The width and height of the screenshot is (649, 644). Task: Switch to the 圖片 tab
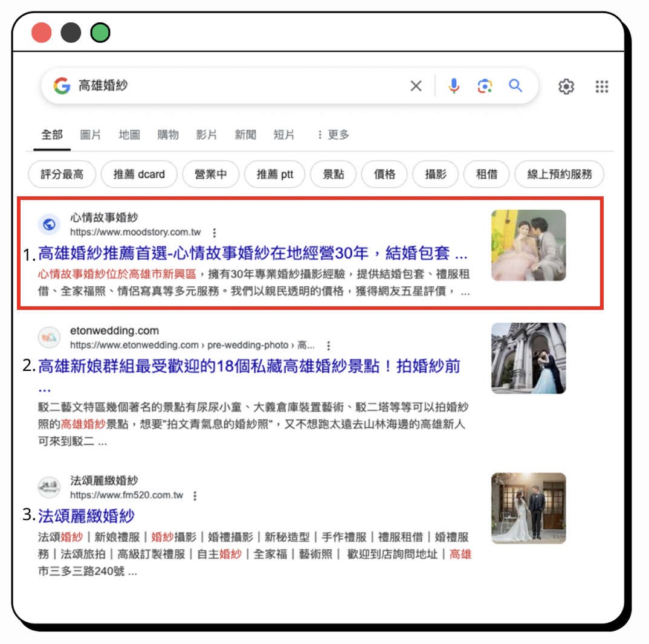click(x=90, y=135)
